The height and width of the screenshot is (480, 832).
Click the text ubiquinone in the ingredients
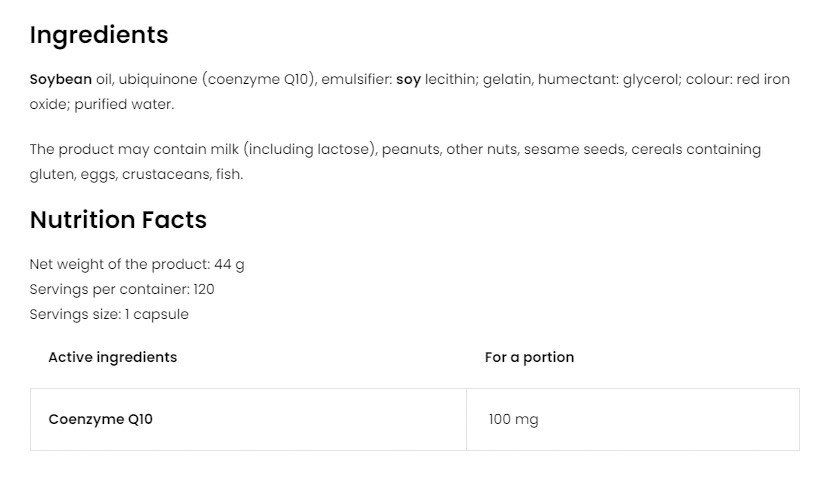[x=153, y=79]
